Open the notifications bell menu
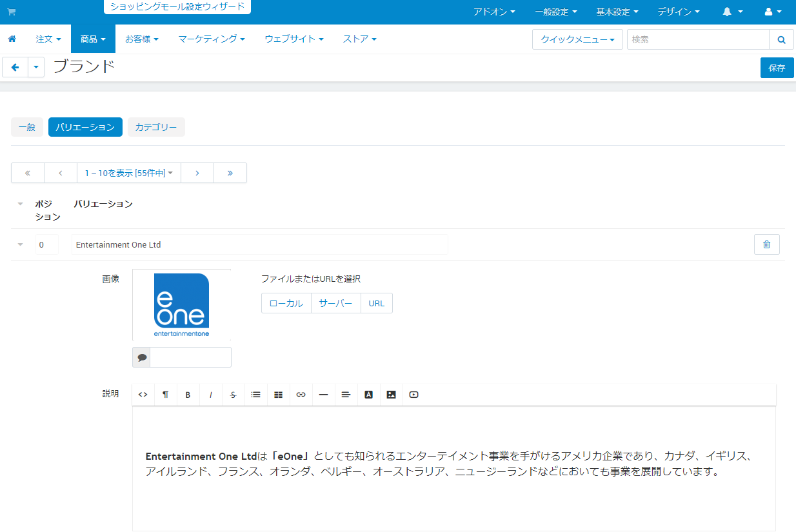 point(733,12)
